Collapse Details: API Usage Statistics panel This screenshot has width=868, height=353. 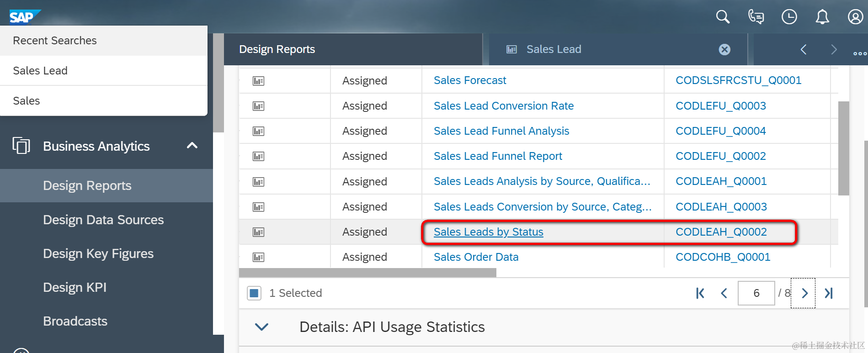(261, 327)
